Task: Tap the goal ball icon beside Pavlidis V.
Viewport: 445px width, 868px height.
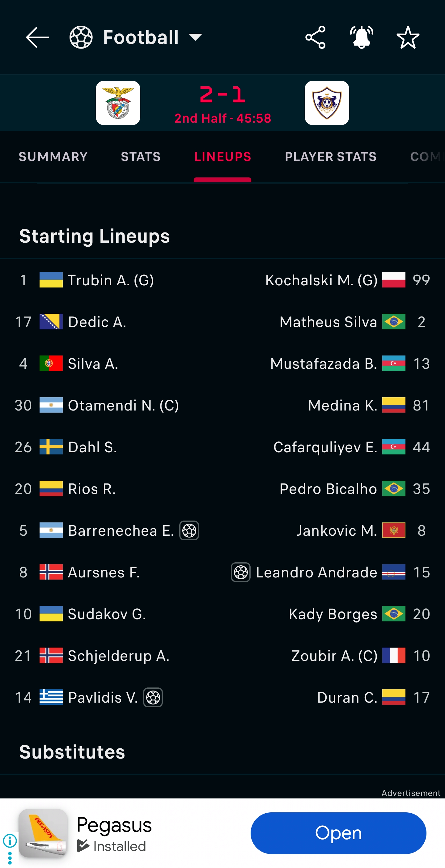Action: pyautogui.click(x=153, y=697)
